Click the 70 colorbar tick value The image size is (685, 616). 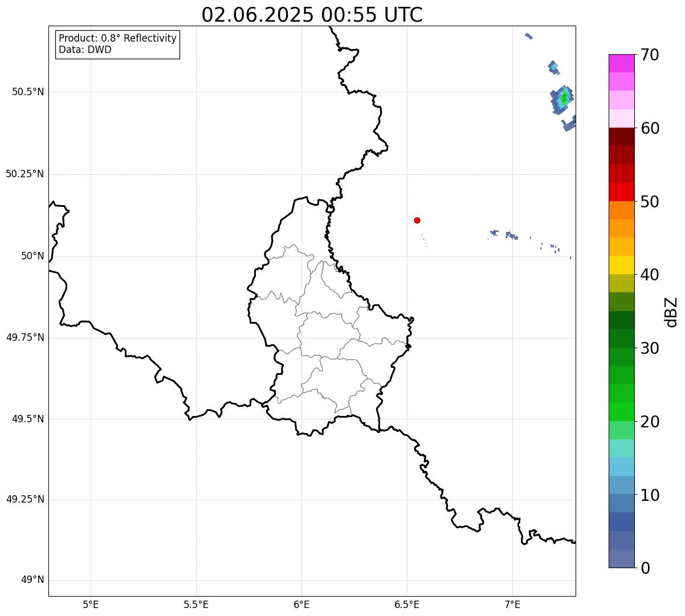[x=650, y=55]
